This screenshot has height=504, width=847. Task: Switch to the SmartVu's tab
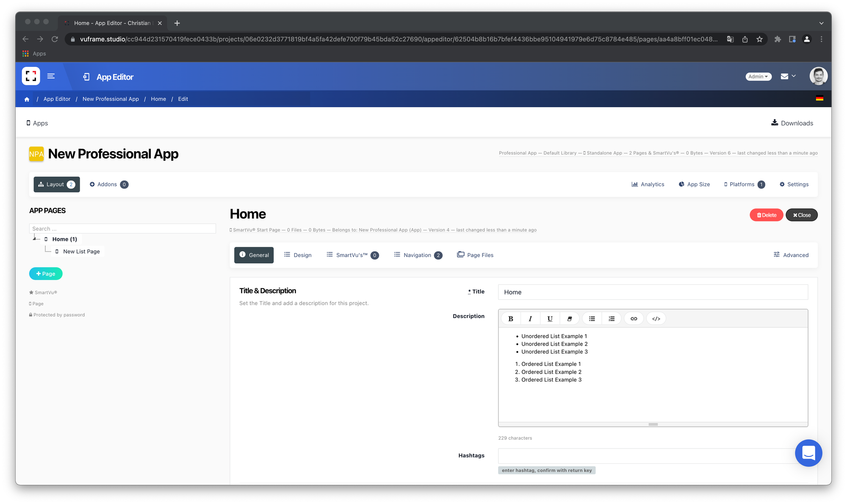coord(352,255)
